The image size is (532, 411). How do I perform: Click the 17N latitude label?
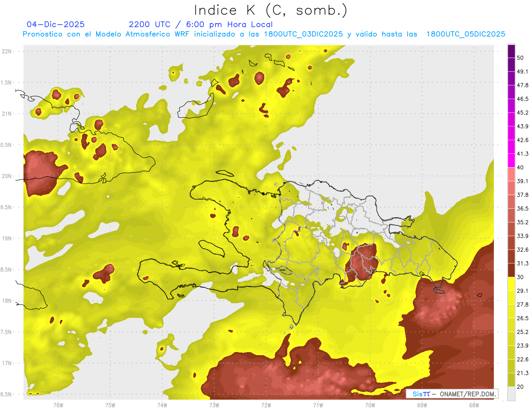click(8, 363)
